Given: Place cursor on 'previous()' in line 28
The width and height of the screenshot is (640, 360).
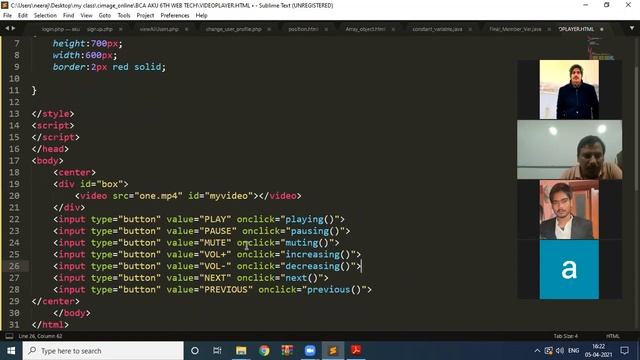Looking at the screenshot, I should tap(334, 290).
